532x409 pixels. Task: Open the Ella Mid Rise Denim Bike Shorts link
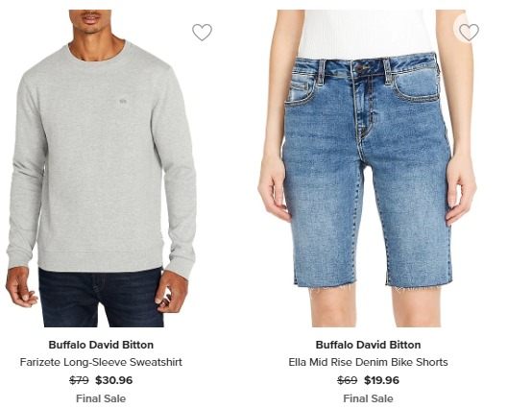tap(368, 362)
